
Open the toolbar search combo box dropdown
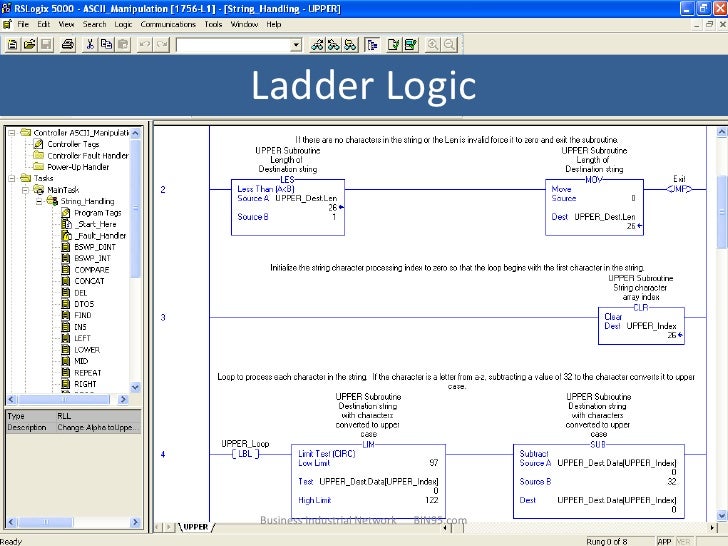pyautogui.click(x=296, y=45)
